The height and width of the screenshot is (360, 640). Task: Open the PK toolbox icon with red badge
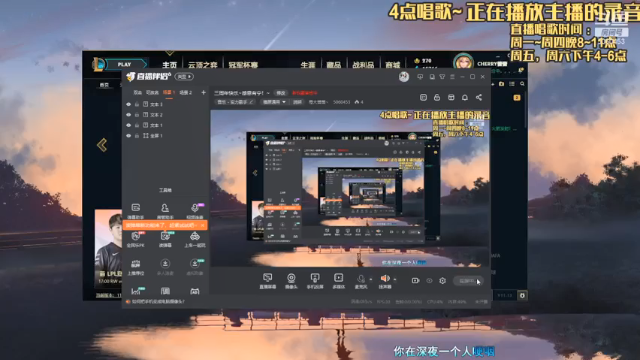click(x=136, y=239)
